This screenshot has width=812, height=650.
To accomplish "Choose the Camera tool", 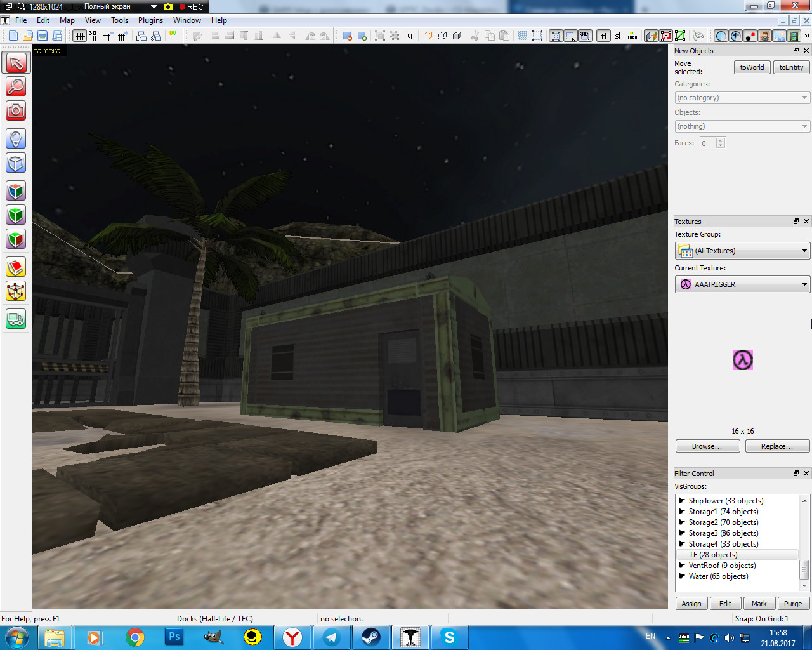I will tap(16, 110).
